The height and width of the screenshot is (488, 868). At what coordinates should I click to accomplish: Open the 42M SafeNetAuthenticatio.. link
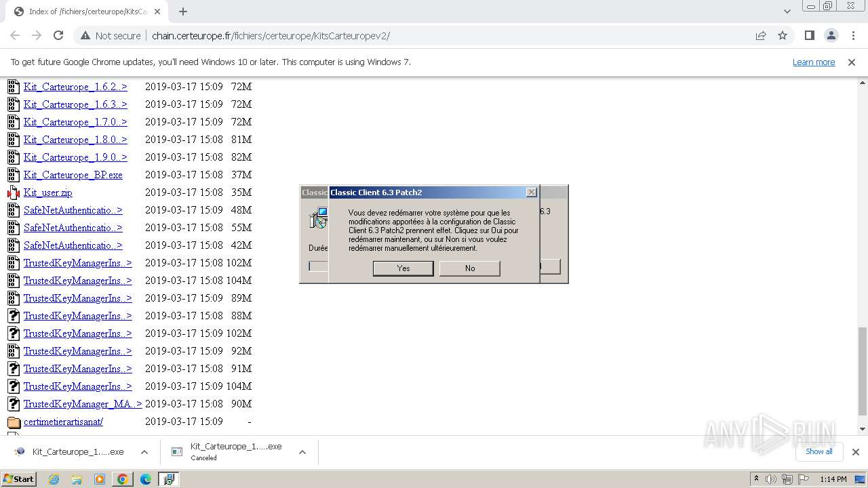73,245
